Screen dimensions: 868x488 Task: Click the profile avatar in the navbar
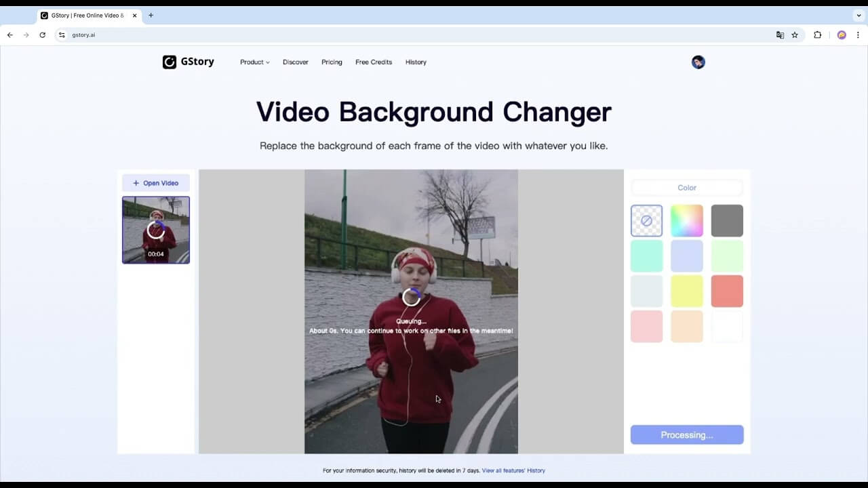pyautogui.click(x=698, y=62)
